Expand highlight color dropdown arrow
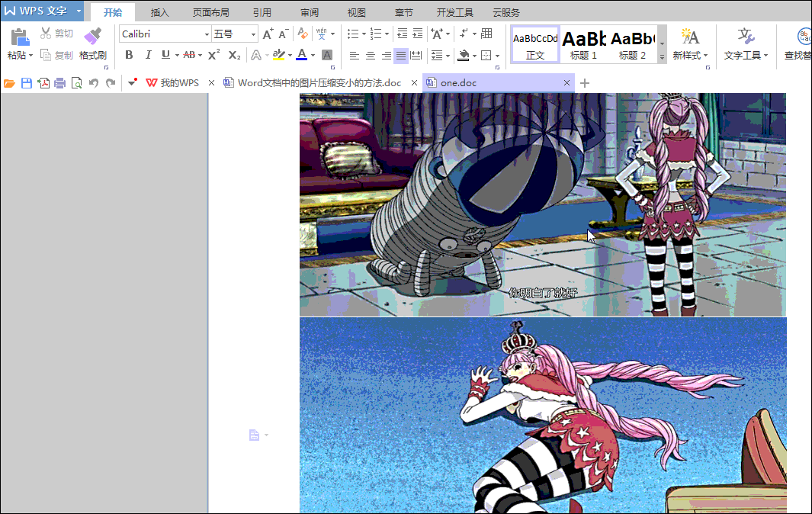812x514 pixels. [x=290, y=56]
